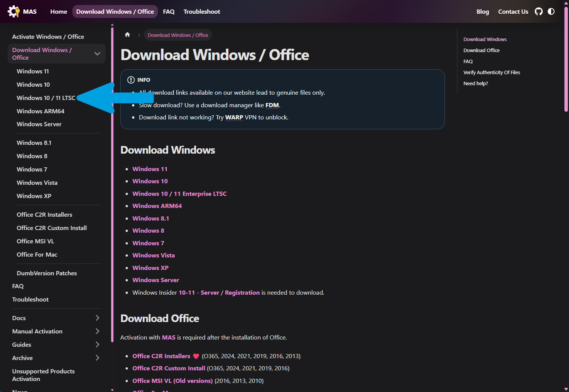Click the Download Windows / Office breadcrumb pill
This screenshot has width=569, height=392.
[178, 35]
